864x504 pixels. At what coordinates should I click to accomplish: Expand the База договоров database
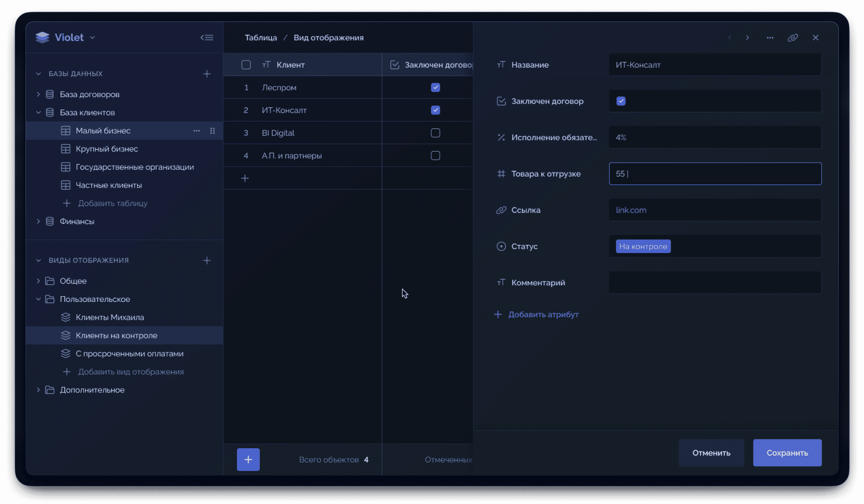38,94
